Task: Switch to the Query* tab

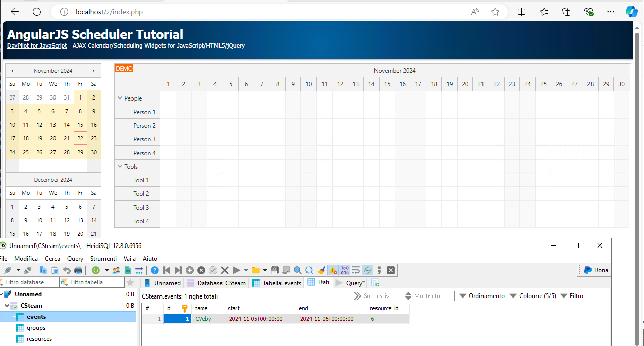Action: coord(350,283)
